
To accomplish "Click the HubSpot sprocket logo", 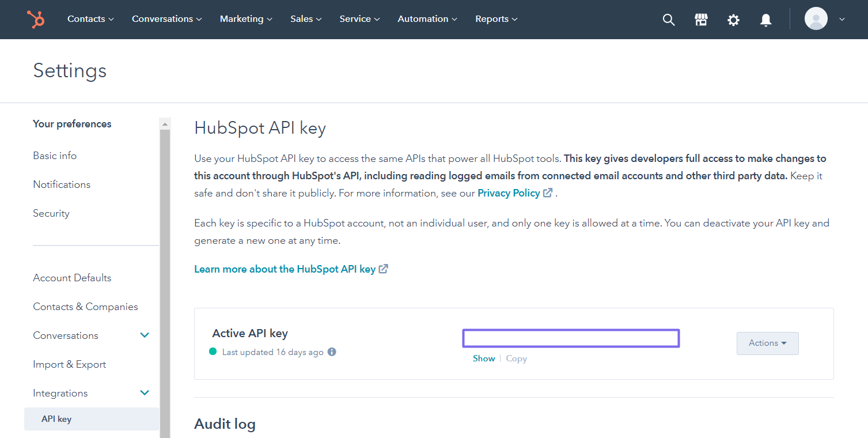I will point(36,19).
